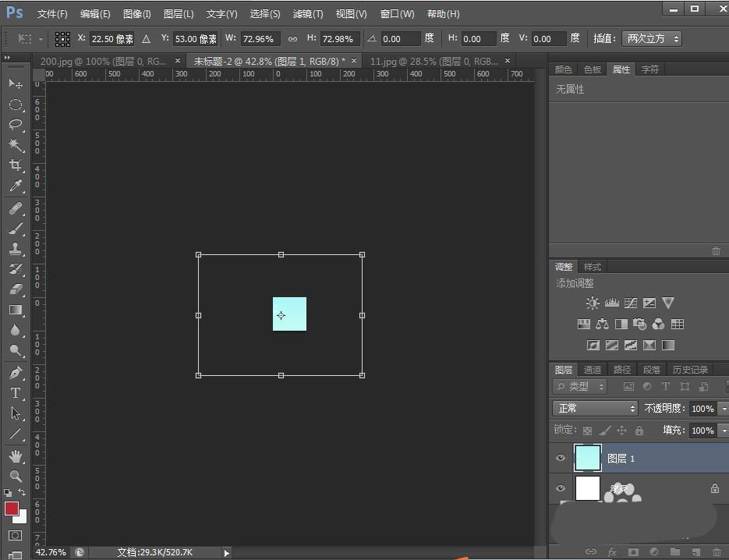Screen dimensions: 729x560
Task: Open the 正常 blend mode dropdown
Action: click(595, 408)
